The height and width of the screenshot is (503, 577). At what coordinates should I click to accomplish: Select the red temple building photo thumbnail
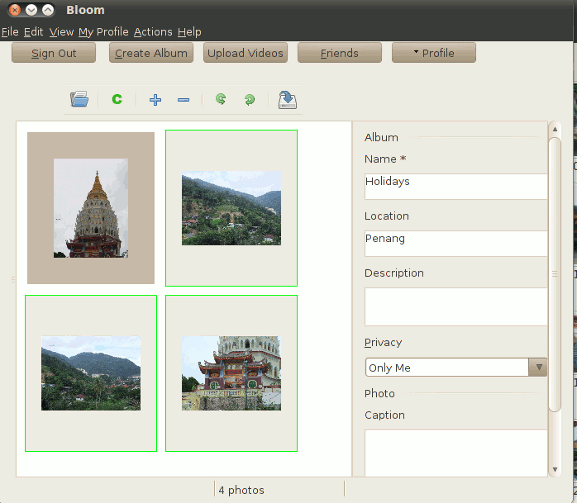tap(231, 373)
